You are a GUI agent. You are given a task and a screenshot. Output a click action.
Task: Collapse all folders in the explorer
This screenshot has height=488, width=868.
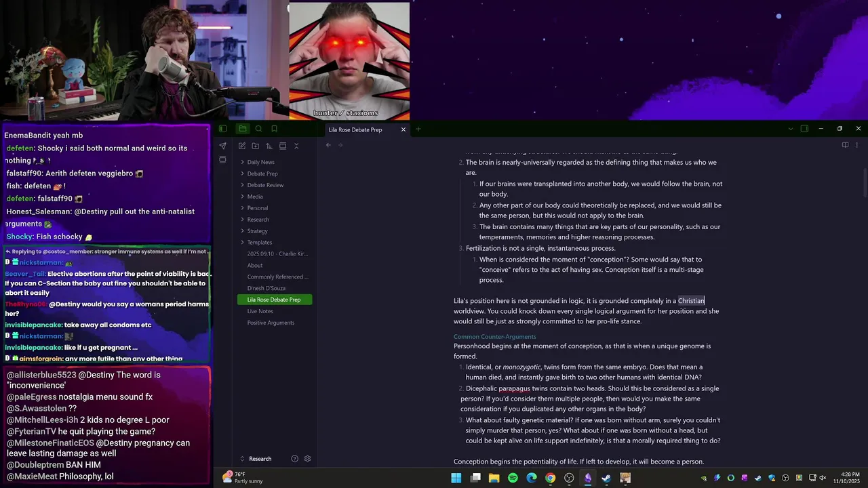click(296, 146)
